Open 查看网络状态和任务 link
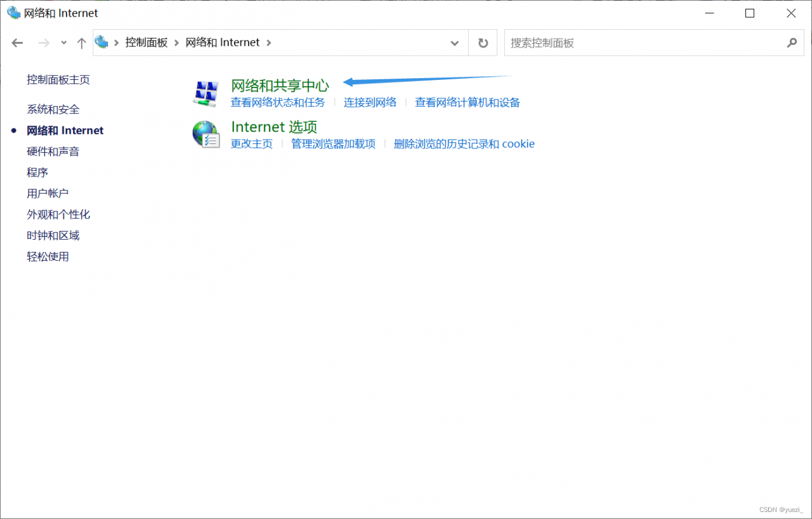The image size is (812, 519). click(x=278, y=102)
